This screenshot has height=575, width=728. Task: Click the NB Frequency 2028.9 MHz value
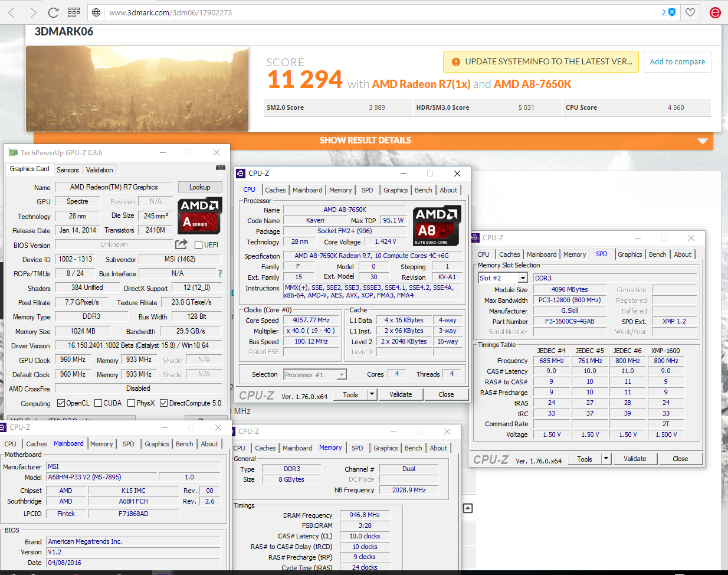click(x=409, y=490)
